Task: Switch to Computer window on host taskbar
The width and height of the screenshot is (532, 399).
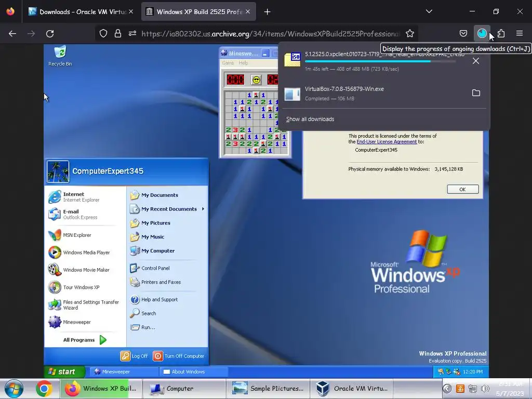Action: coord(183,389)
